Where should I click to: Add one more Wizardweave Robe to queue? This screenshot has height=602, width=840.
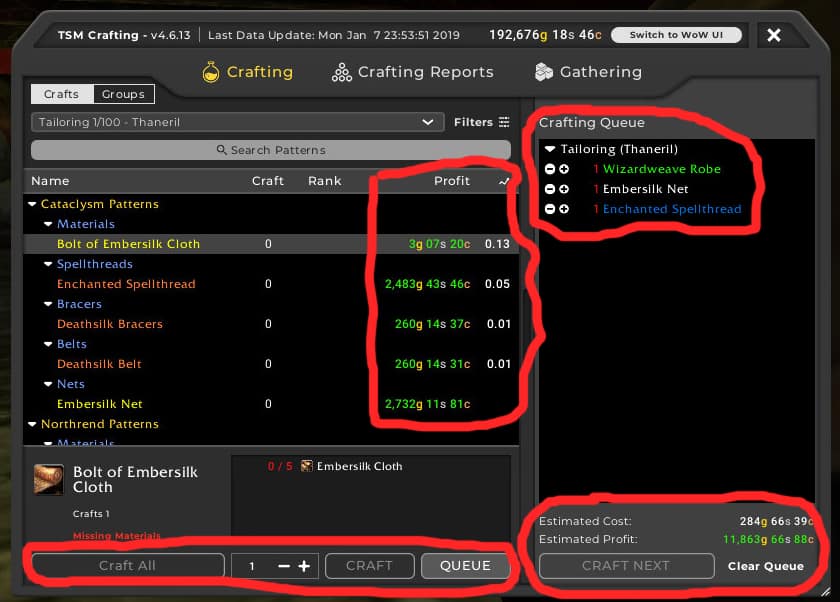(564, 169)
